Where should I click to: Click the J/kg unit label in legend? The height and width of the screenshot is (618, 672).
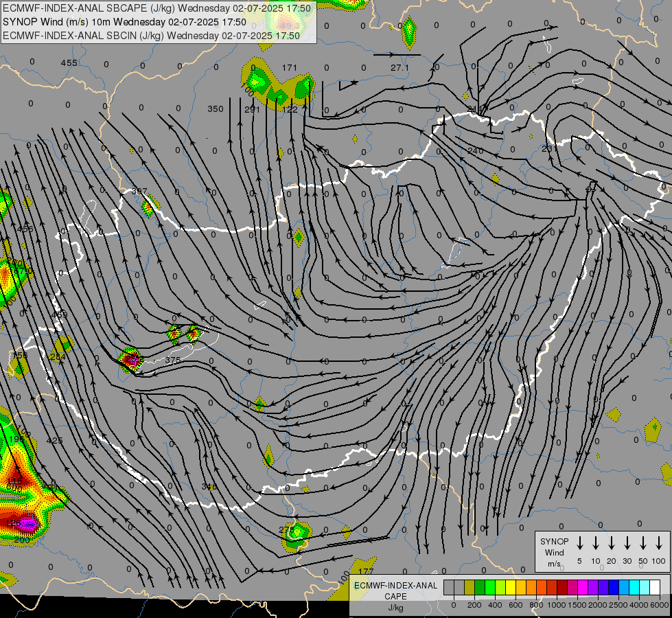395,608
